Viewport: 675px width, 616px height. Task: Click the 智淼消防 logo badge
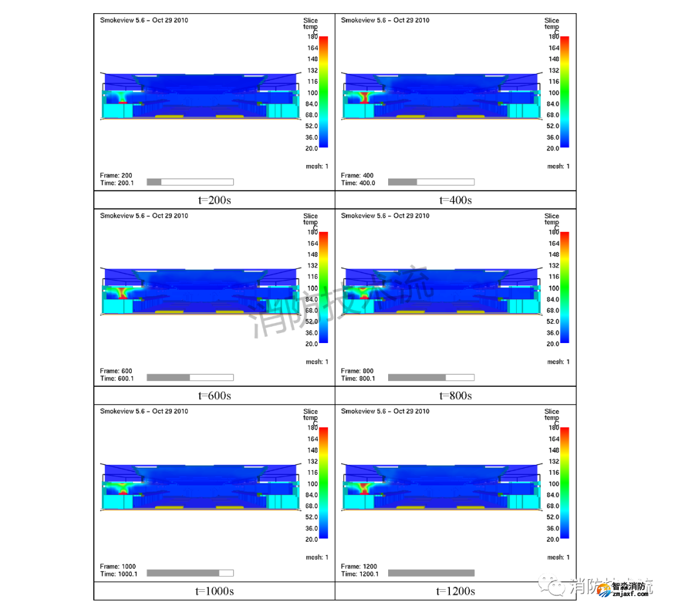tap(604, 589)
